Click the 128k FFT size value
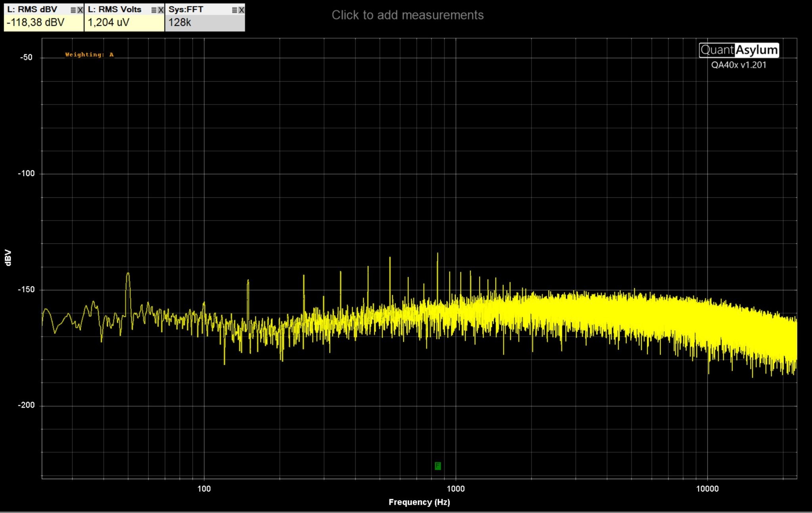 click(180, 23)
